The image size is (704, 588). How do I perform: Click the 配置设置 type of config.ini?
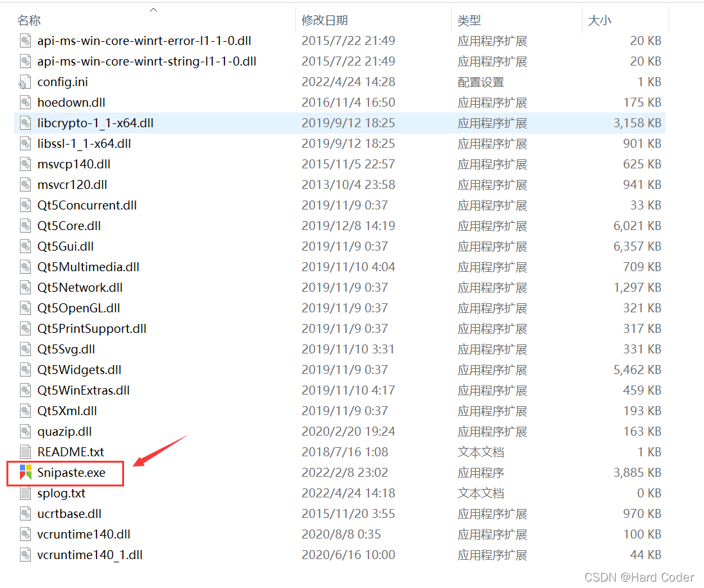click(x=480, y=82)
